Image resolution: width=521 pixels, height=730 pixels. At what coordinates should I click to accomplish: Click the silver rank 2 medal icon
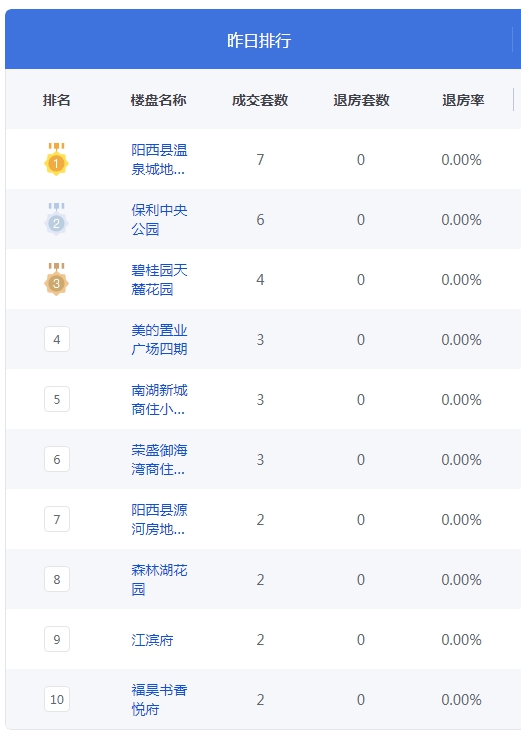point(56,219)
